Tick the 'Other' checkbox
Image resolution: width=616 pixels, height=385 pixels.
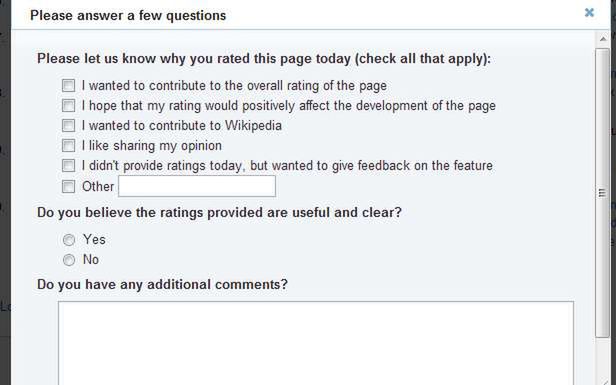coord(68,186)
